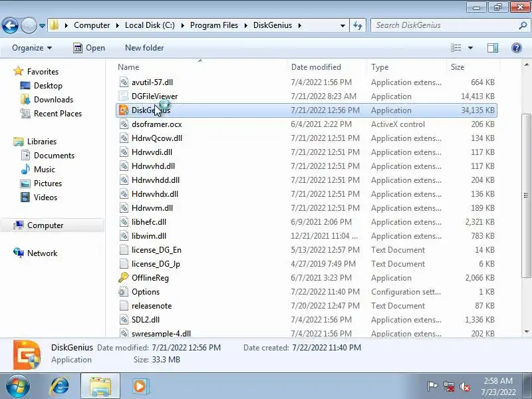Open the view options dropdown arrow
The width and height of the screenshot is (532, 399).
pyautogui.click(x=470, y=48)
